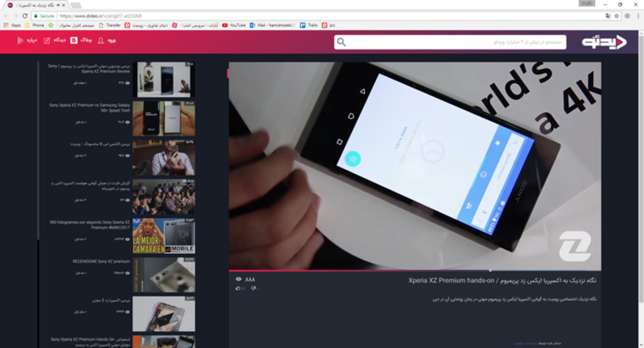Open the video publisher link at bottom
Viewport: 644px width, 348px height.
[x=525, y=343]
